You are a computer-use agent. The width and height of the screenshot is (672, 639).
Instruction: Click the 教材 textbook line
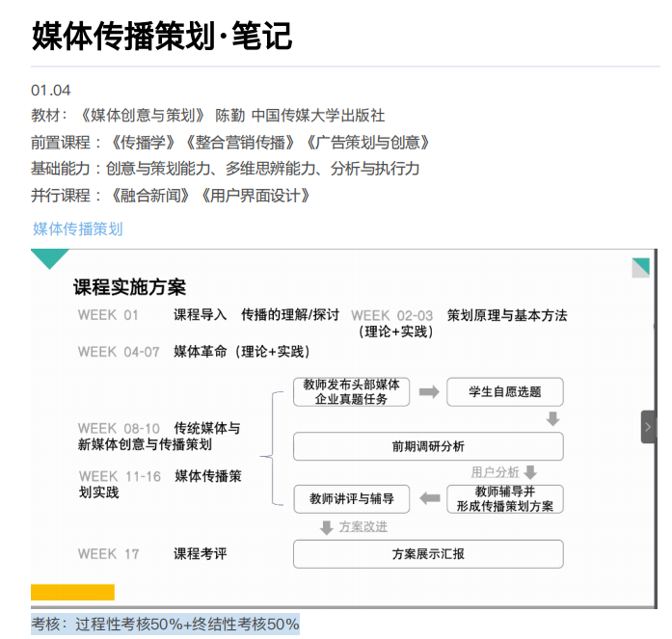[x=207, y=116]
